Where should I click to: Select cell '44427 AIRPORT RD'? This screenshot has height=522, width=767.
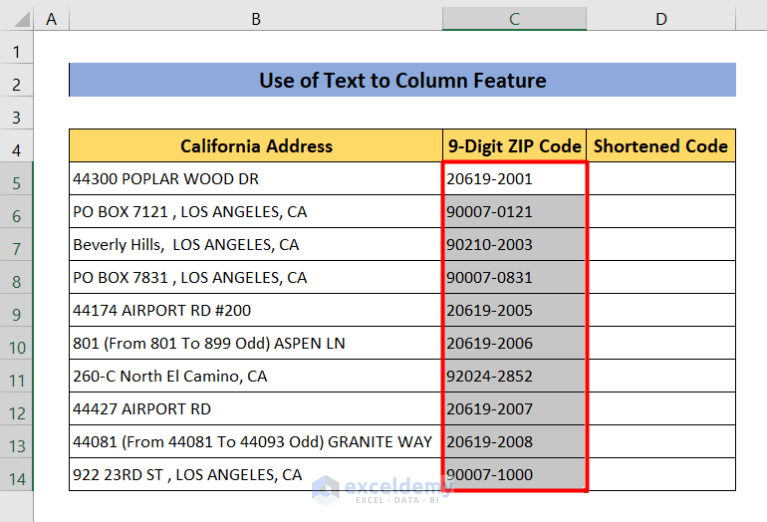(256, 409)
